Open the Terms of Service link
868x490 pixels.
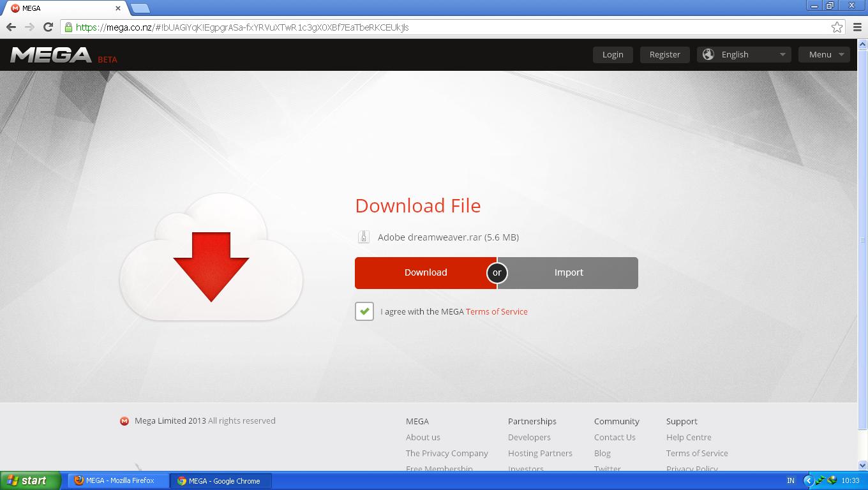497,311
